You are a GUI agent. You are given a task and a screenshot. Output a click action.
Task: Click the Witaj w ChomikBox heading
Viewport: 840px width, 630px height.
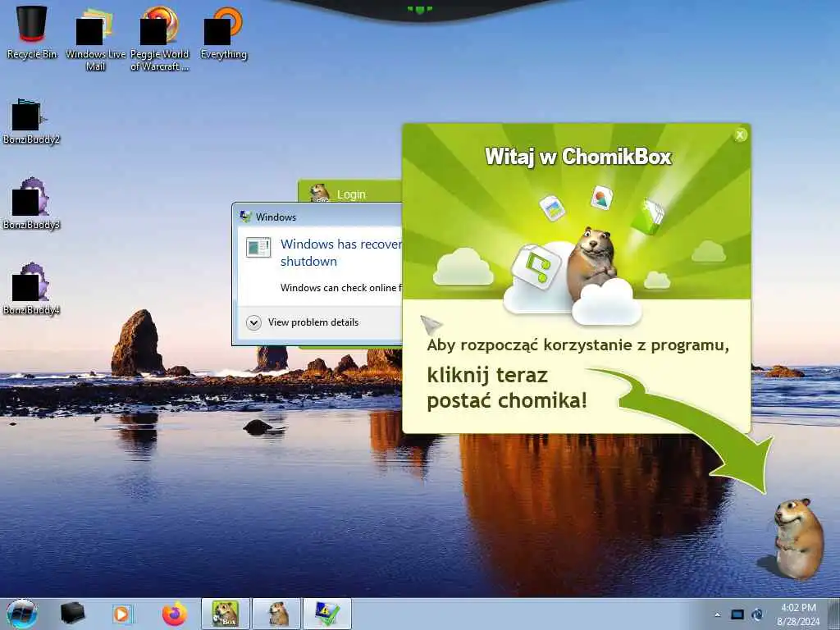[x=578, y=157]
